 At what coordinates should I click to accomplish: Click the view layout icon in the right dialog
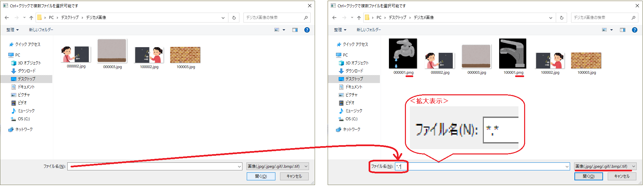(604, 30)
